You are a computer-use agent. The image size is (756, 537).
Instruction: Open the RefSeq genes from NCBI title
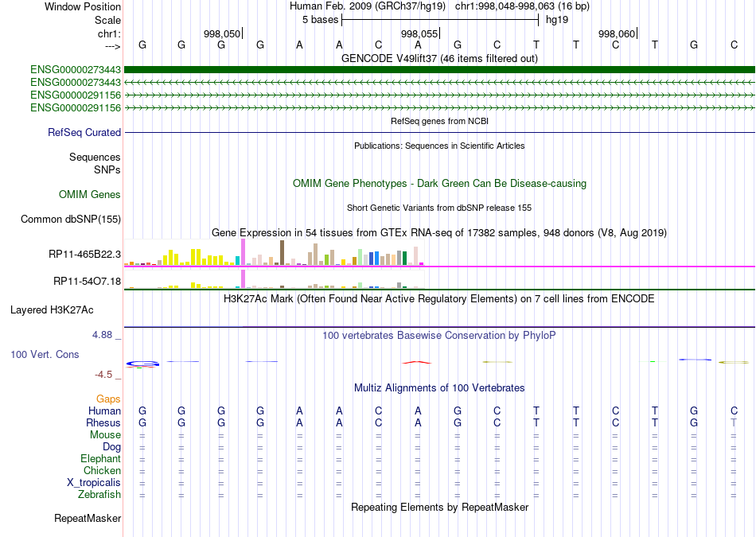click(439, 121)
